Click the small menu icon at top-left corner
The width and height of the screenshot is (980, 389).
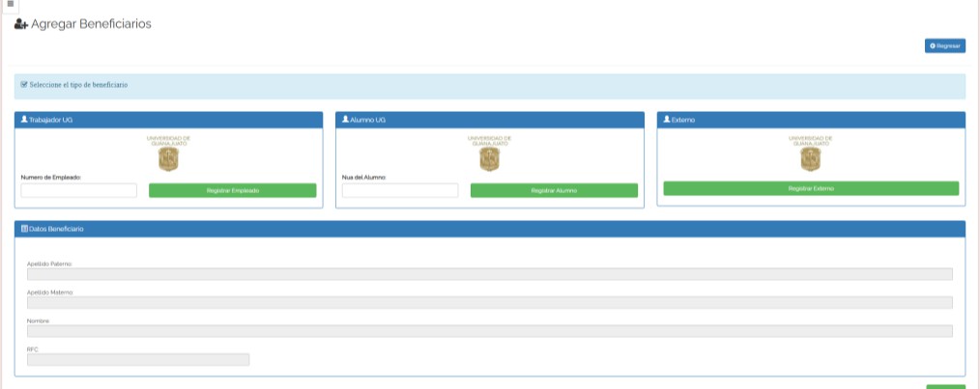click(10, 4)
